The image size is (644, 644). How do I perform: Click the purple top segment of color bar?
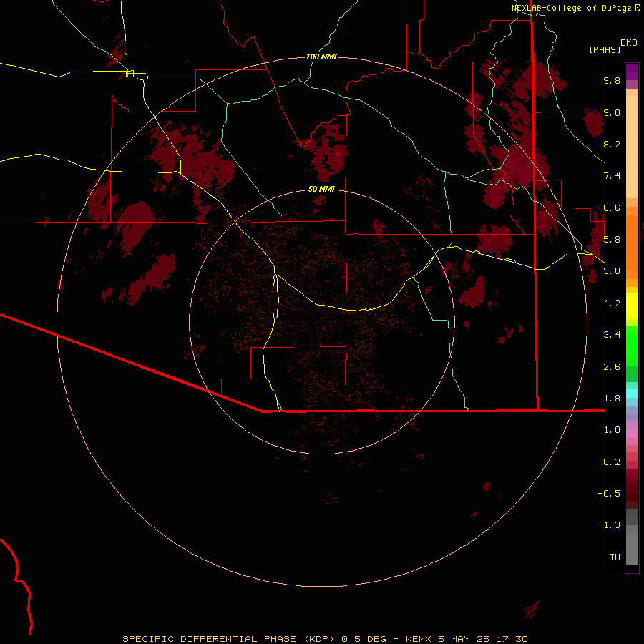(632, 72)
